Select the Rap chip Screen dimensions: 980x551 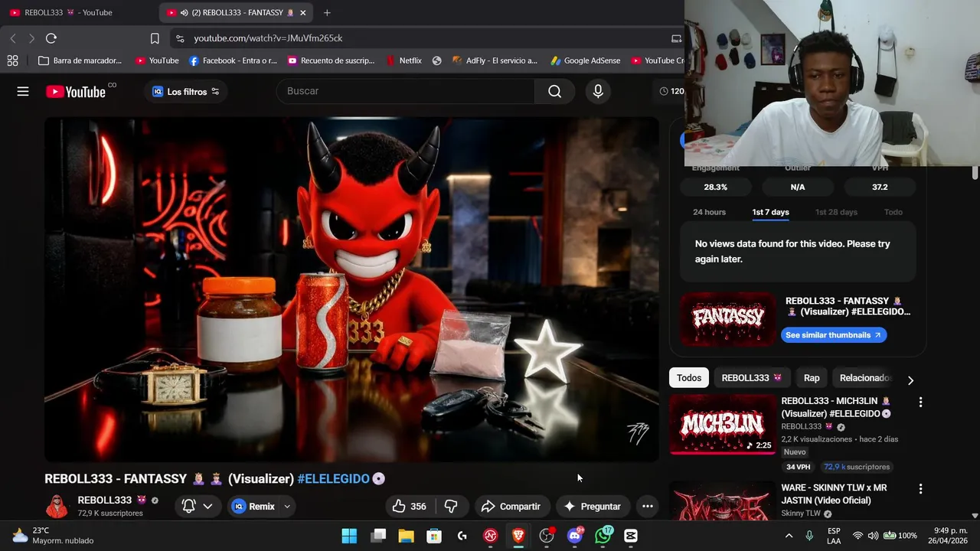pos(812,378)
